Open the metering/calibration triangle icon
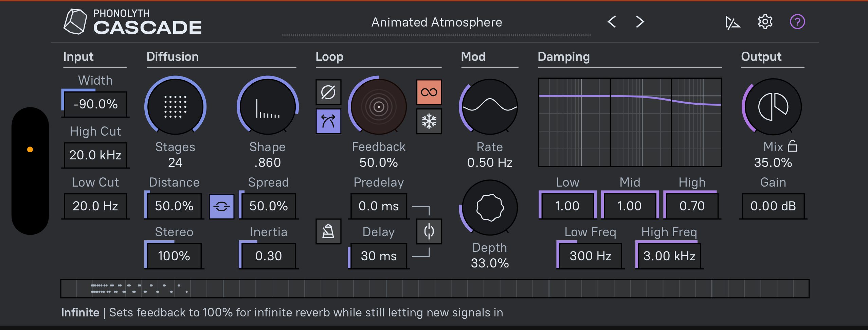This screenshot has height=330, width=868. (x=733, y=22)
